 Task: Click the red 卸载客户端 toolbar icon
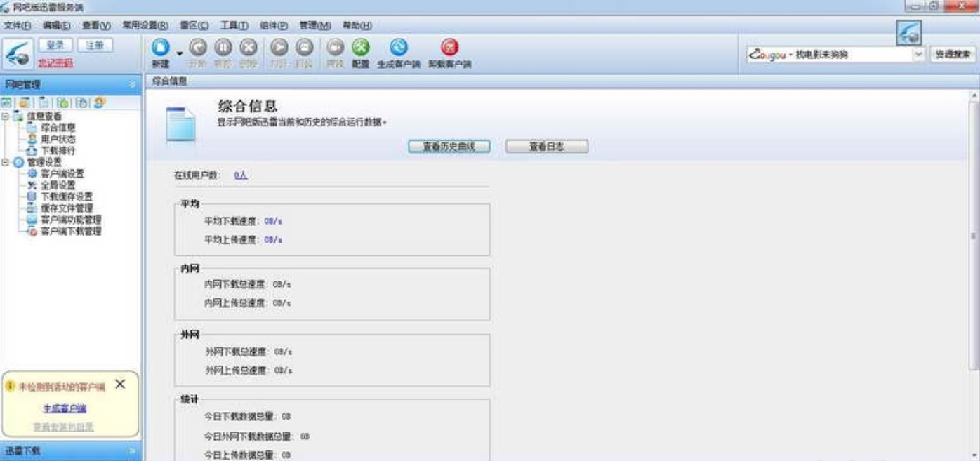click(449, 48)
